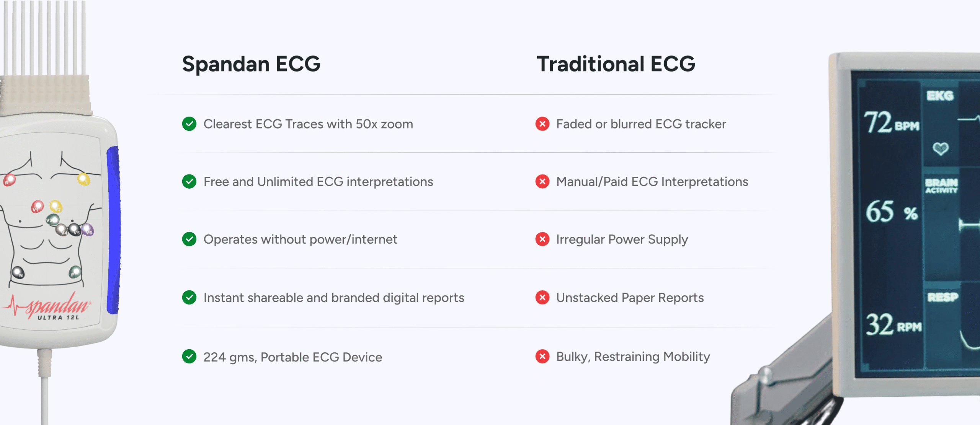Click "Free and Unlimited ECG interpretations" text
Screen dimensions: 980x425
(x=318, y=182)
